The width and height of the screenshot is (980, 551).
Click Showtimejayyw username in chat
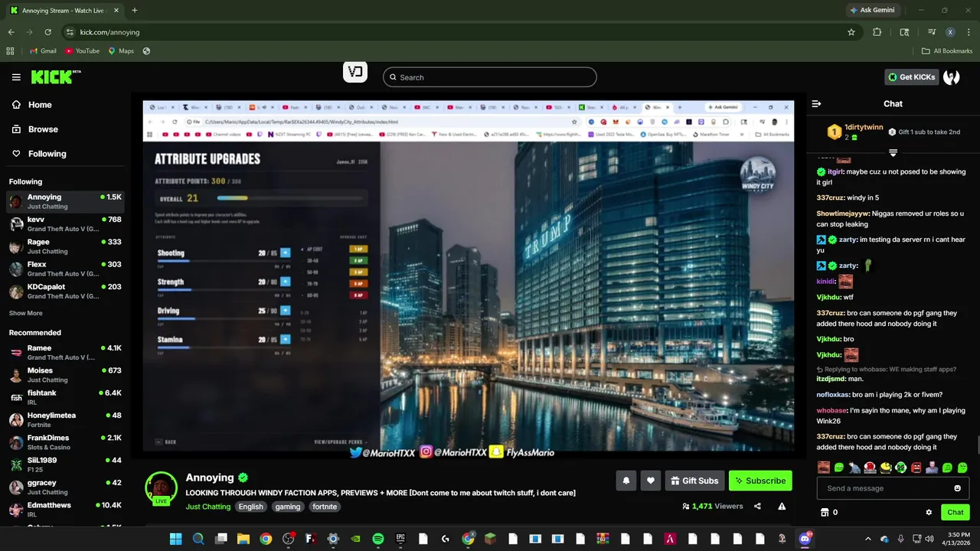pyautogui.click(x=843, y=214)
